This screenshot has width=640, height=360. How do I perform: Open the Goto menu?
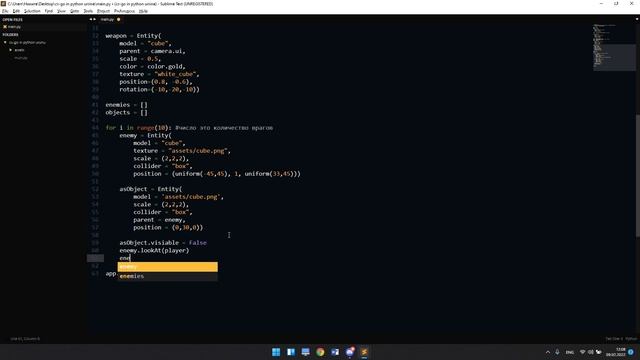coord(74,11)
